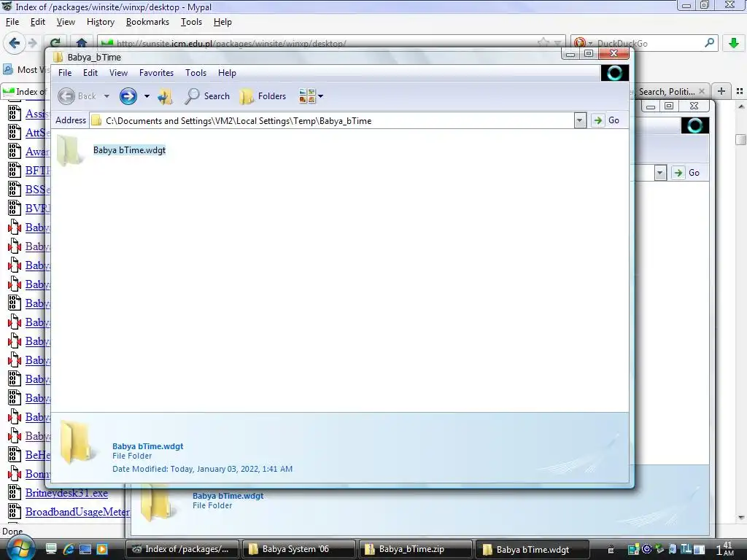
Task: Open the Forward history dropdown arrow
Action: click(x=147, y=96)
